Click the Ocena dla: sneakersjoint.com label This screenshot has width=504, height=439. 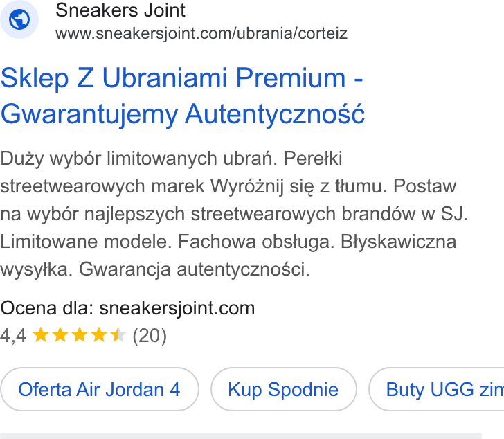[x=127, y=308]
